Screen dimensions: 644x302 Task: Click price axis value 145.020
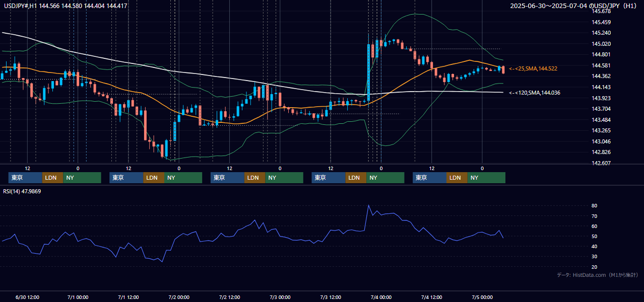(x=601, y=44)
